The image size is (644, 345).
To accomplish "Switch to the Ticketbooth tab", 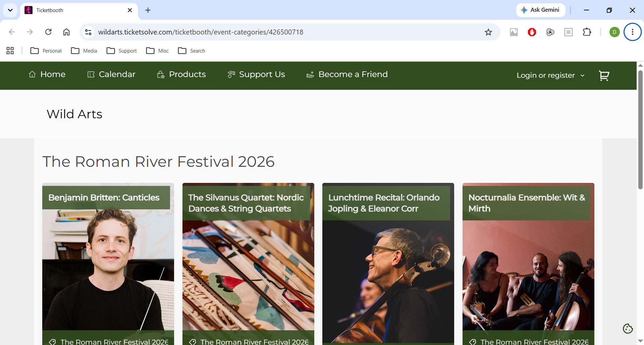I will (x=79, y=10).
